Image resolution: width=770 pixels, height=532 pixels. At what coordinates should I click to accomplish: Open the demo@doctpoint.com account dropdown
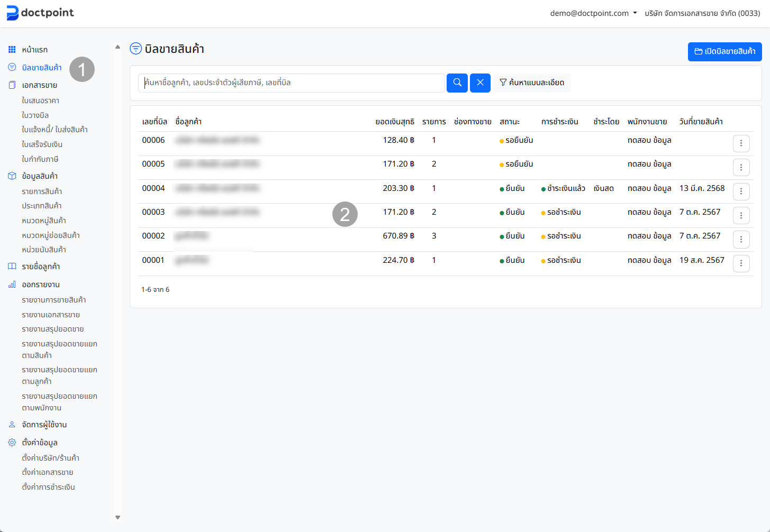pyautogui.click(x=593, y=13)
